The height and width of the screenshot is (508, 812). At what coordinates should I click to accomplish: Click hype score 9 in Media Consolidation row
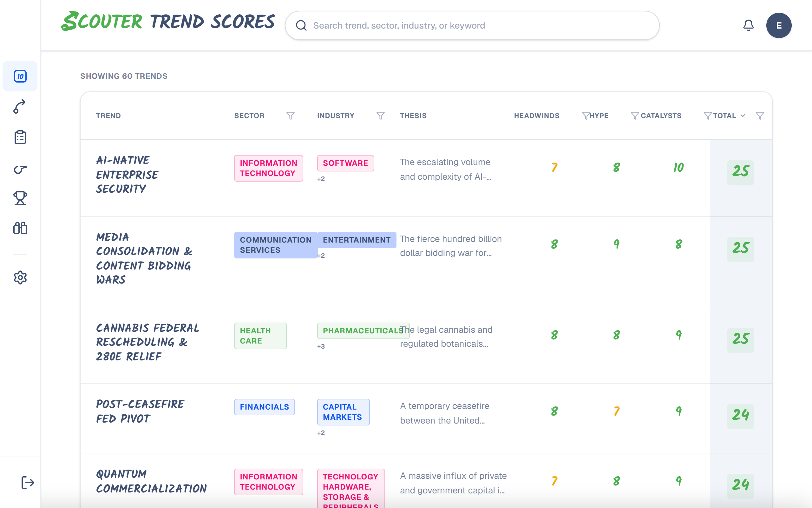tap(616, 244)
